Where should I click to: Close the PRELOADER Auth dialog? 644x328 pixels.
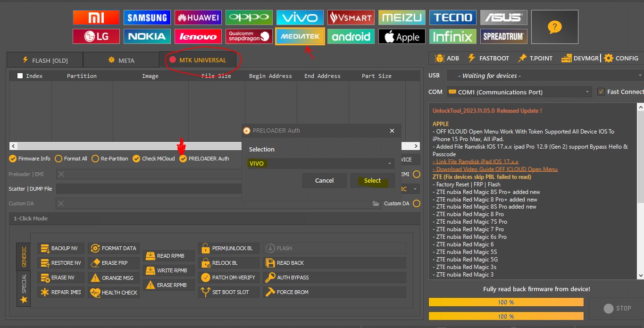coord(392,131)
